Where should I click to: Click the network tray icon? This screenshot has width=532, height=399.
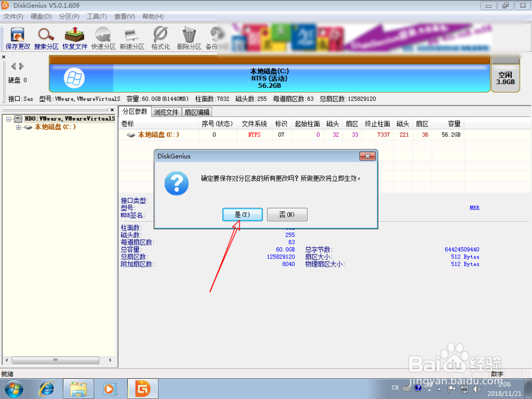(464, 389)
